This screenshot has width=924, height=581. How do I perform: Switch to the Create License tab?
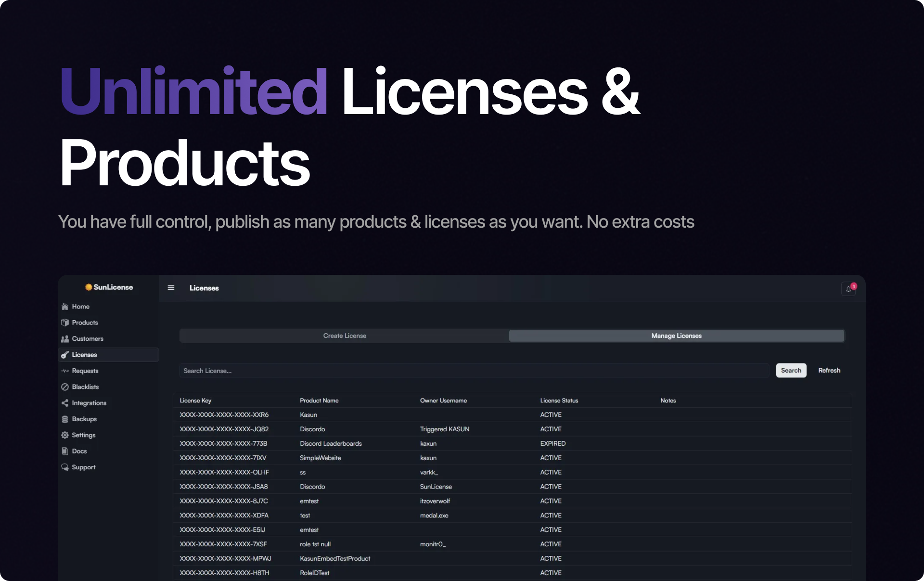tap(345, 336)
